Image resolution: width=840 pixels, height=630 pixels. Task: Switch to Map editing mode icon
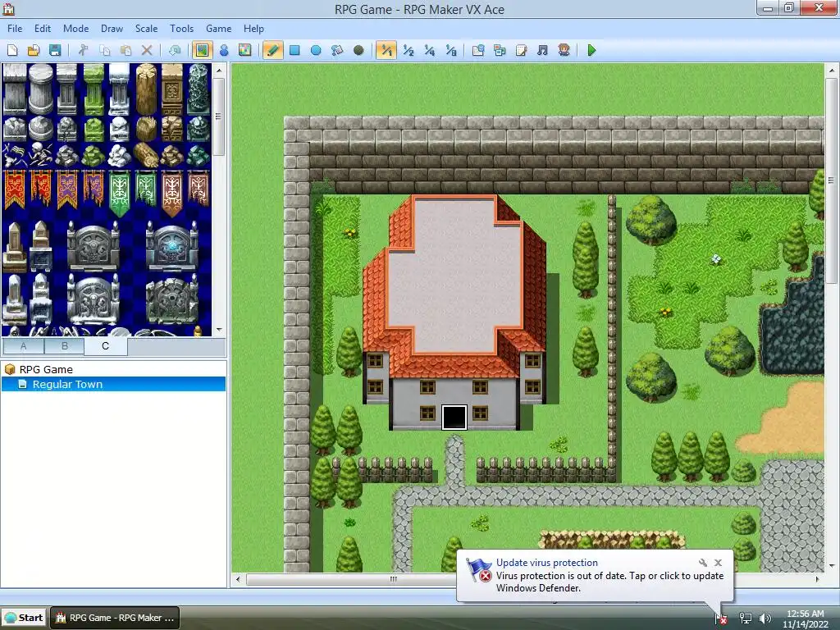click(x=202, y=50)
